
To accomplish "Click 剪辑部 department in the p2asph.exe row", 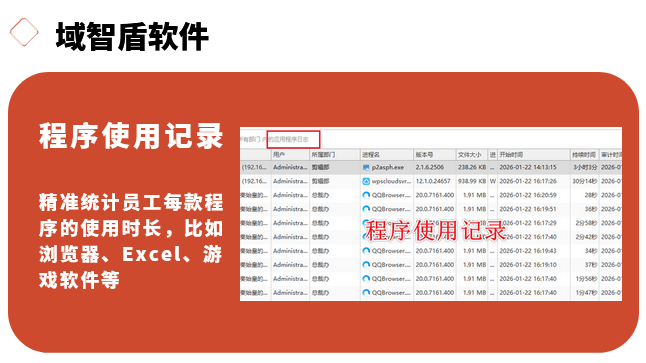I will point(321,167).
